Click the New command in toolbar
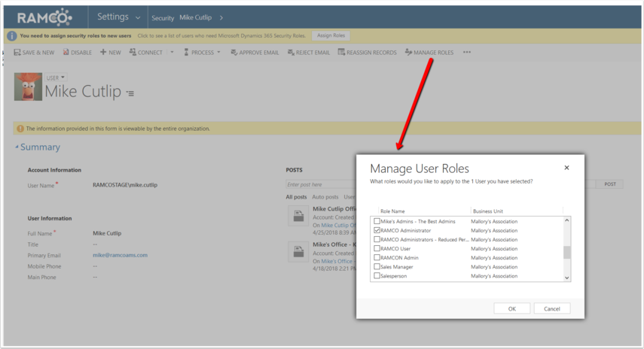 tap(111, 53)
